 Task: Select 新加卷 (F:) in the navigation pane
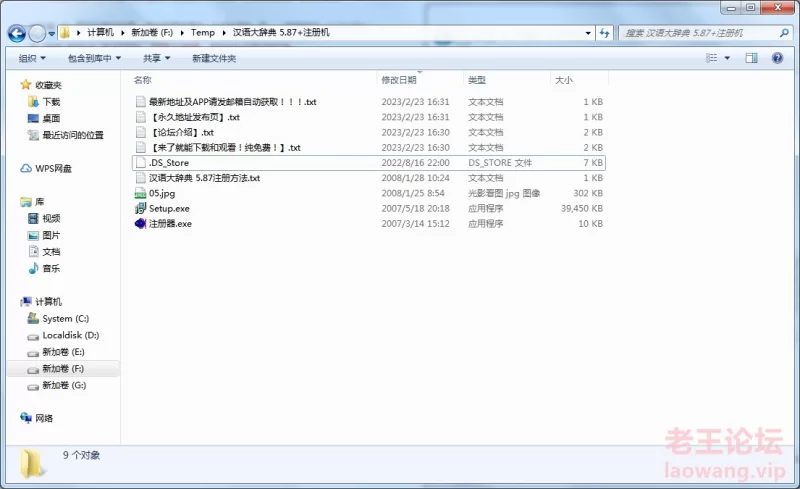click(x=63, y=369)
